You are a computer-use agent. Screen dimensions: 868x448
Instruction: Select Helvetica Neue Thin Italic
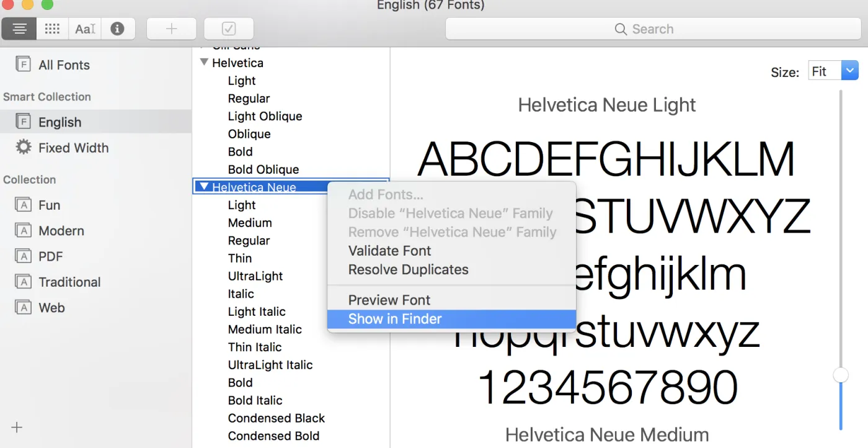pyautogui.click(x=255, y=347)
